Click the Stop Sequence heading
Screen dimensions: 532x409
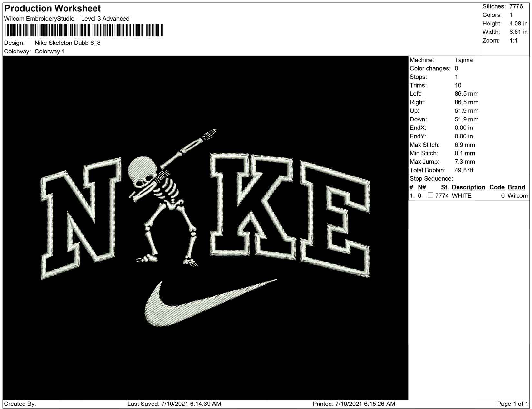(x=431, y=179)
